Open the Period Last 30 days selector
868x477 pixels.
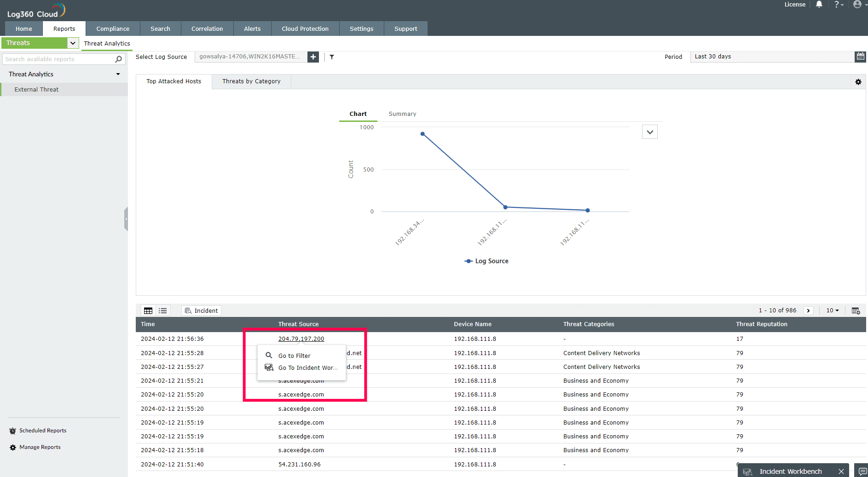772,57
